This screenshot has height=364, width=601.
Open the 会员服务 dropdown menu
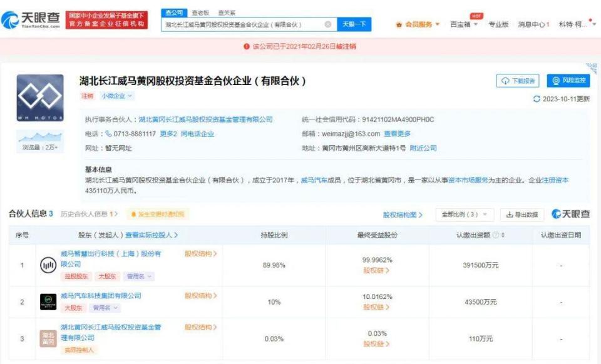click(418, 24)
